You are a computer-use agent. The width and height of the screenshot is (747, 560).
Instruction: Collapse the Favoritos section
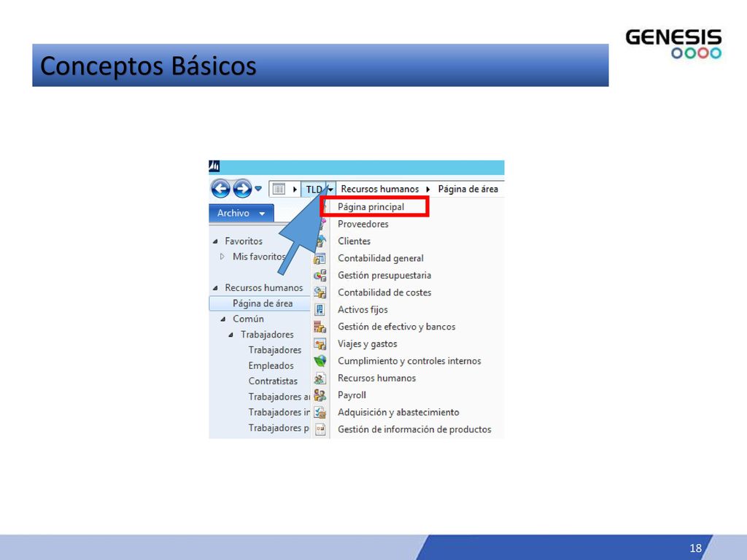tap(215, 241)
